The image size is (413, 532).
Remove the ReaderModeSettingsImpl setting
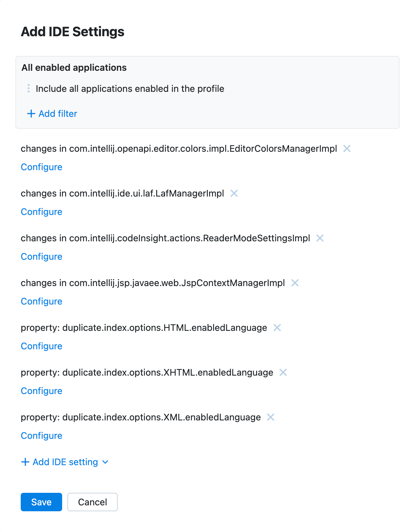320,238
